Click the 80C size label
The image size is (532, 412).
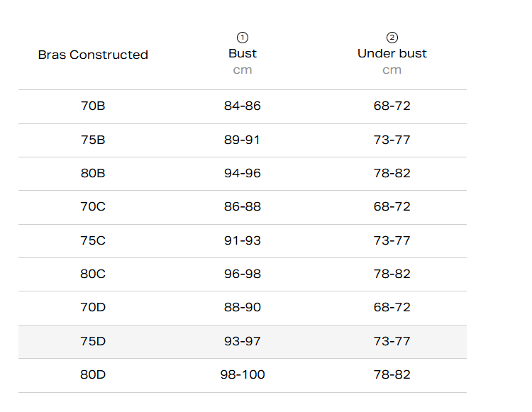pos(93,274)
